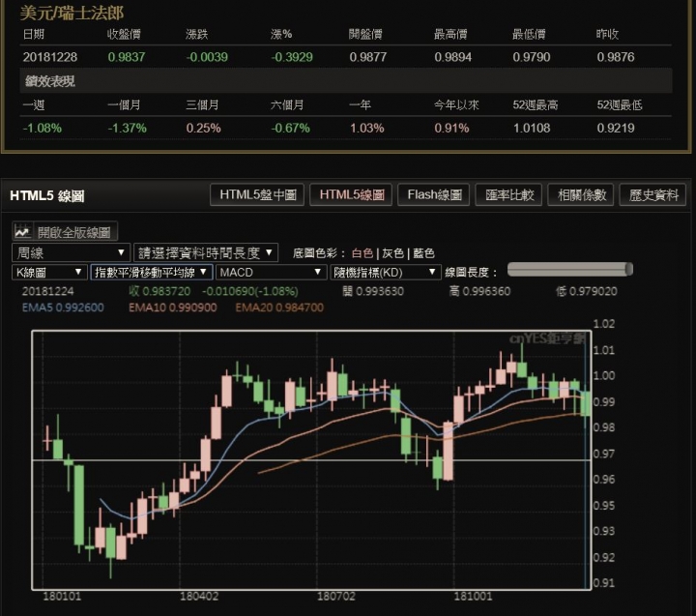Click the three-month performance 0.25%
Screen dimensions: 696x616
click(203, 128)
